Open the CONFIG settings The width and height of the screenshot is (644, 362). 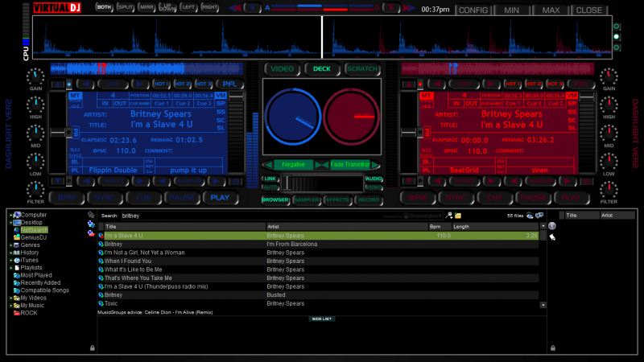tap(473, 10)
